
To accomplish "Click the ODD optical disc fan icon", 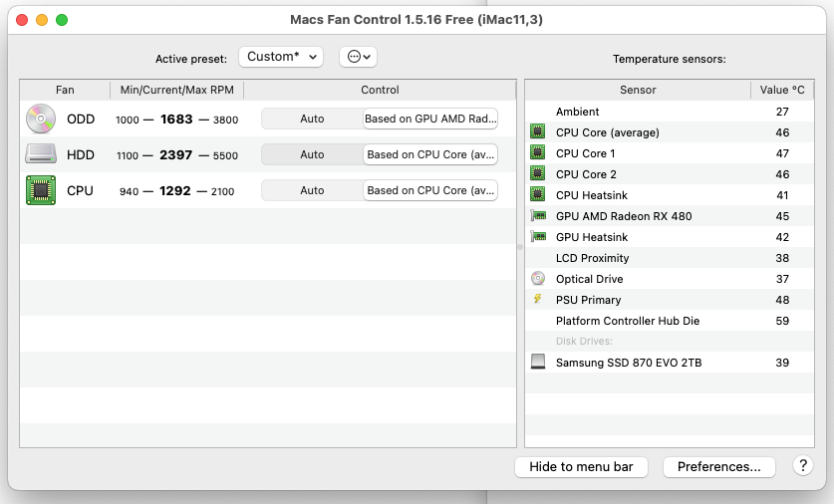I will pos(41,119).
